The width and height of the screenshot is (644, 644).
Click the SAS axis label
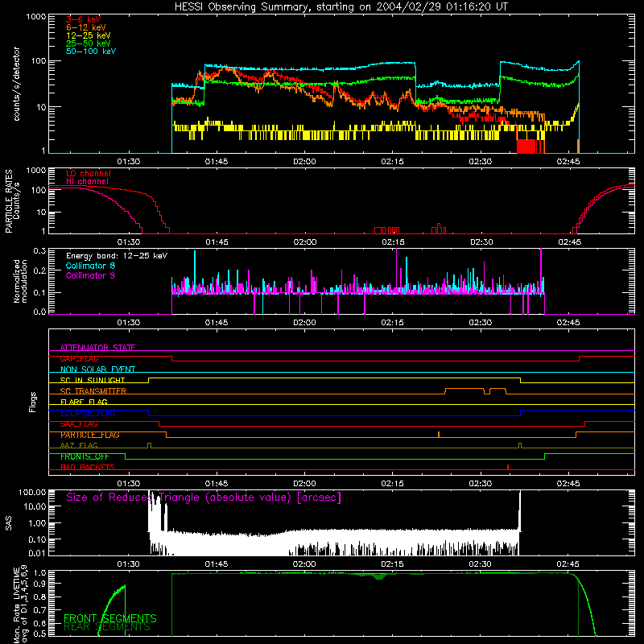click(x=8, y=523)
